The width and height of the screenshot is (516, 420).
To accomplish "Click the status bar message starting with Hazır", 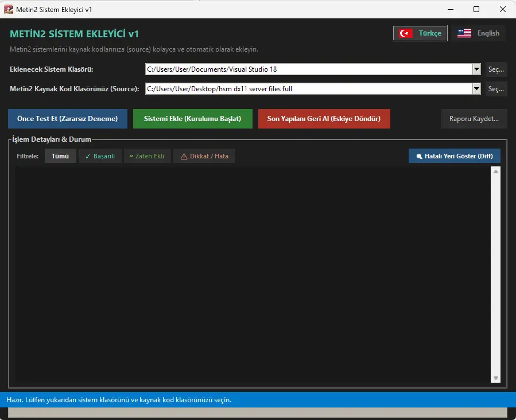I will point(119,400).
